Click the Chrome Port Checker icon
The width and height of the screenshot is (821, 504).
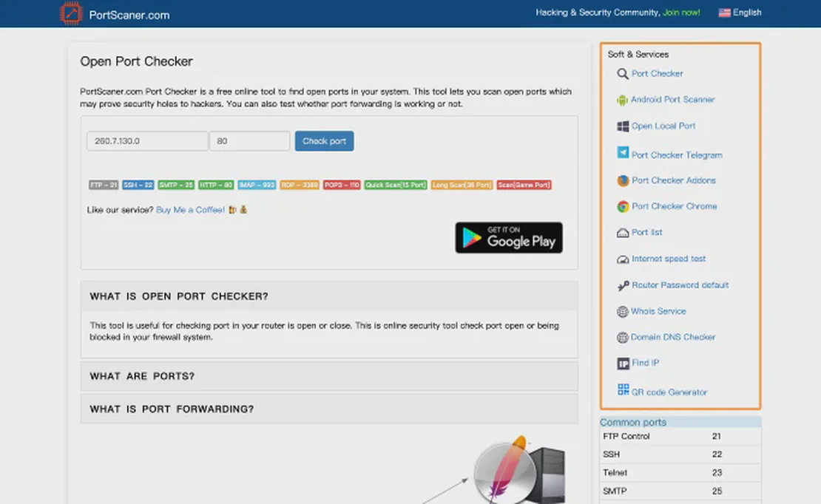tap(623, 207)
